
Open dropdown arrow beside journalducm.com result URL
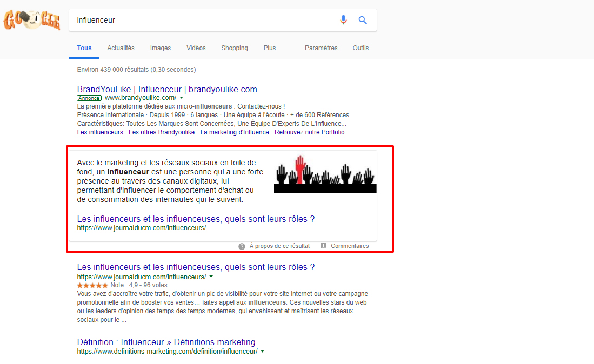coord(211,277)
